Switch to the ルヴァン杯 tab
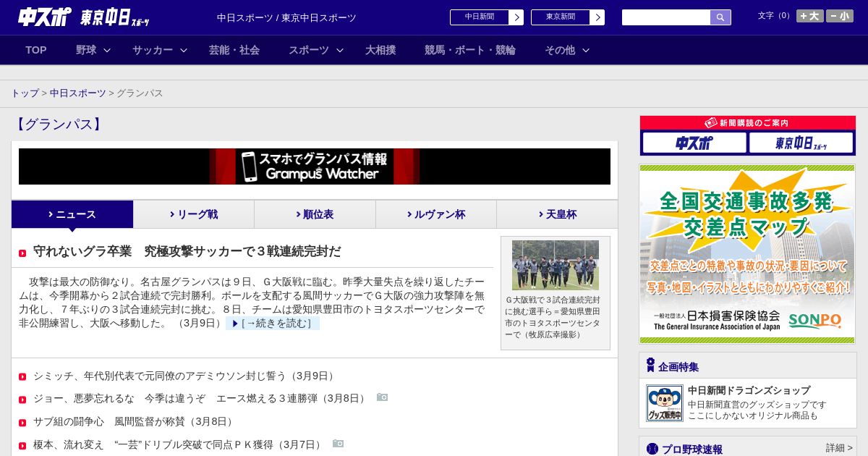The height and width of the screenshot is (456, 868). click(436, 214)
